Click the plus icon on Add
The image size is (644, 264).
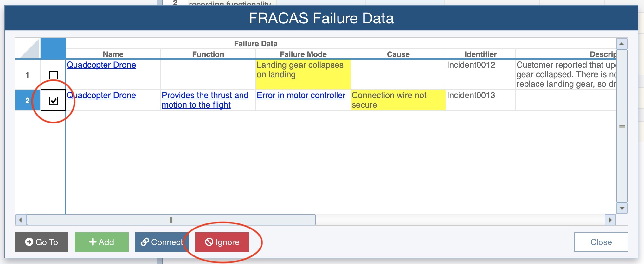click(x=93, y=242)
